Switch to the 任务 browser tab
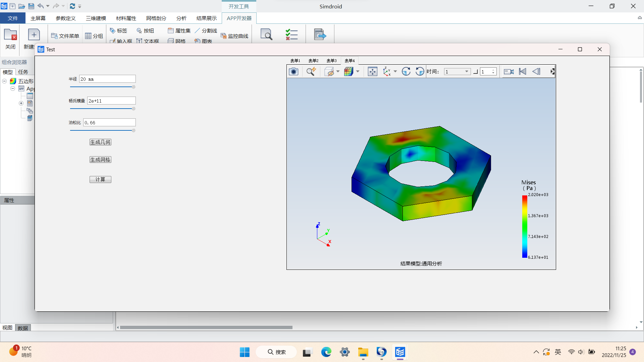The image size is (644, 362). pyautogui.click(x=23, y=72)
